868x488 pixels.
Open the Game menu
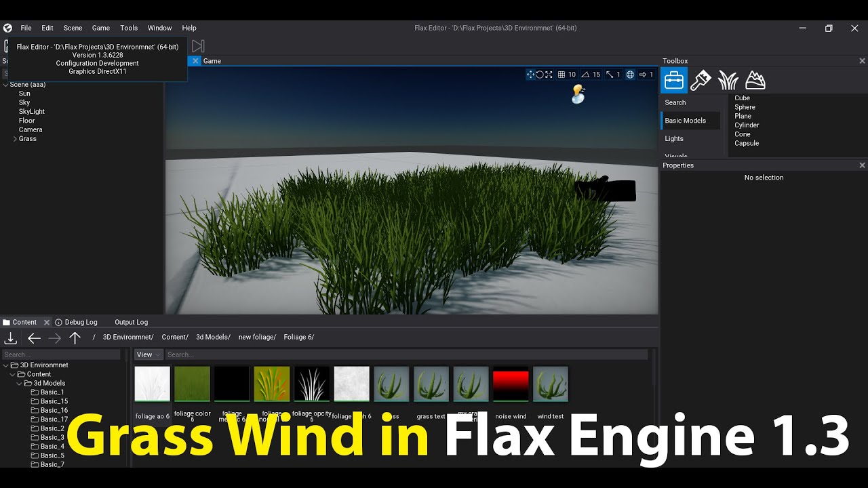click(x=101, y=28)
